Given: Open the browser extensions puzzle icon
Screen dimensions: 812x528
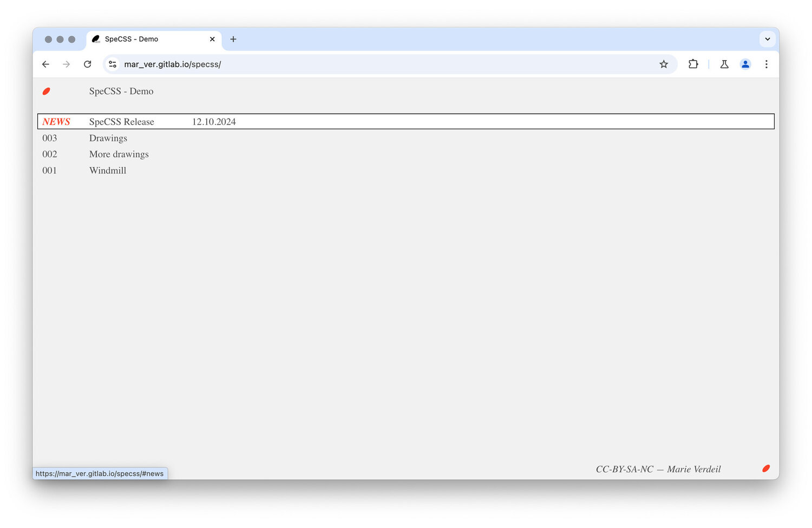Looking at the screenshot, I should 693,64.
